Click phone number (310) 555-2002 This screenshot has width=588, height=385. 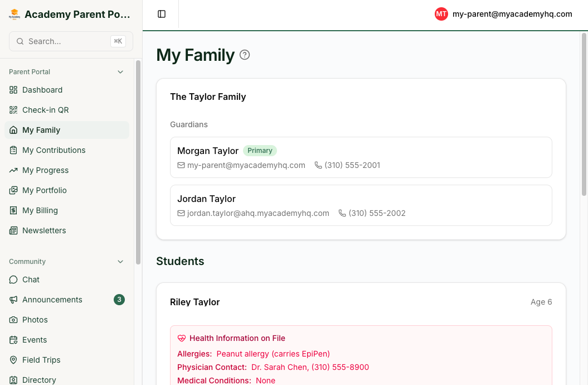[x=377, y=213]
